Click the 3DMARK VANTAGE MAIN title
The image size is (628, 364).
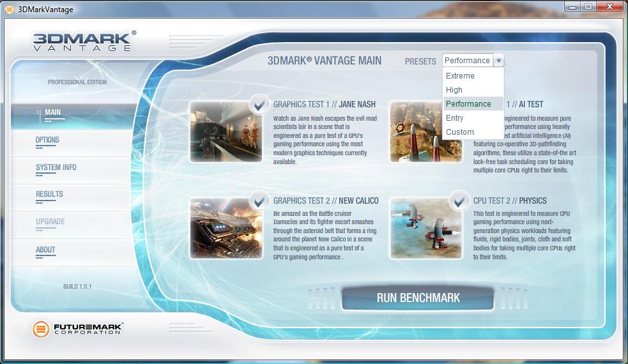tap(325, 61)
